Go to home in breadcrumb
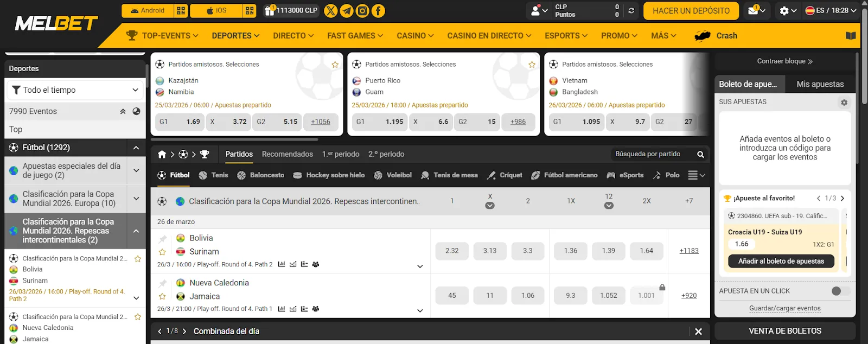 pos(162,155)
